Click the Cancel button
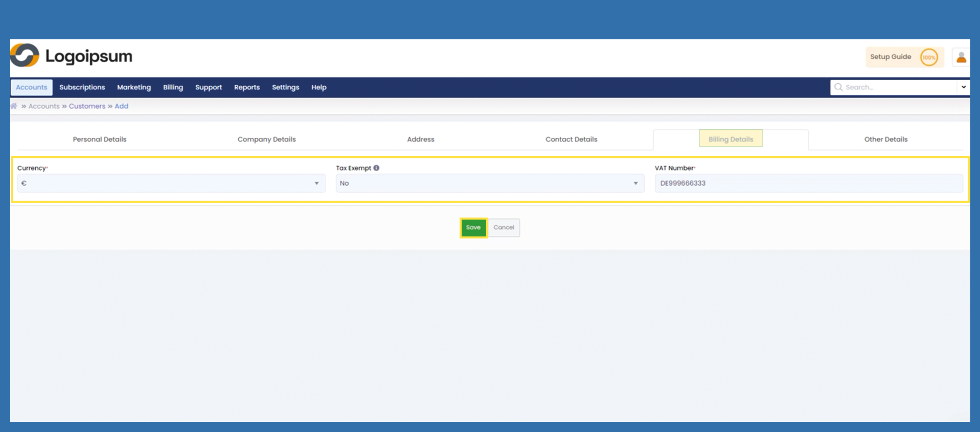This screenshot has width=980, height=432. click(x=504, y=228)
